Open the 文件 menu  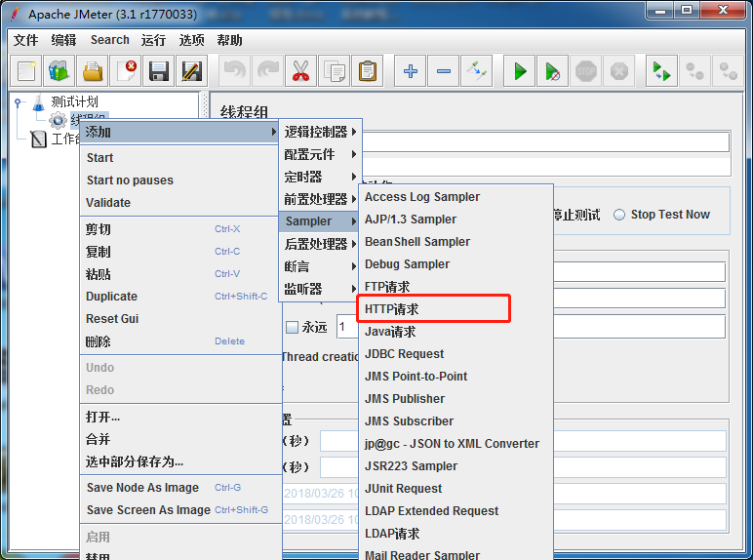pos(25,40)
